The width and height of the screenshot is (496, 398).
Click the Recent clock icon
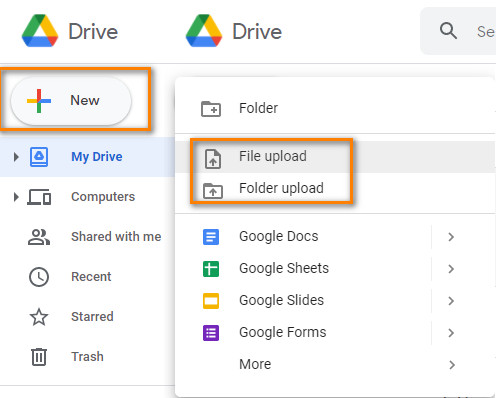[39, 277]
